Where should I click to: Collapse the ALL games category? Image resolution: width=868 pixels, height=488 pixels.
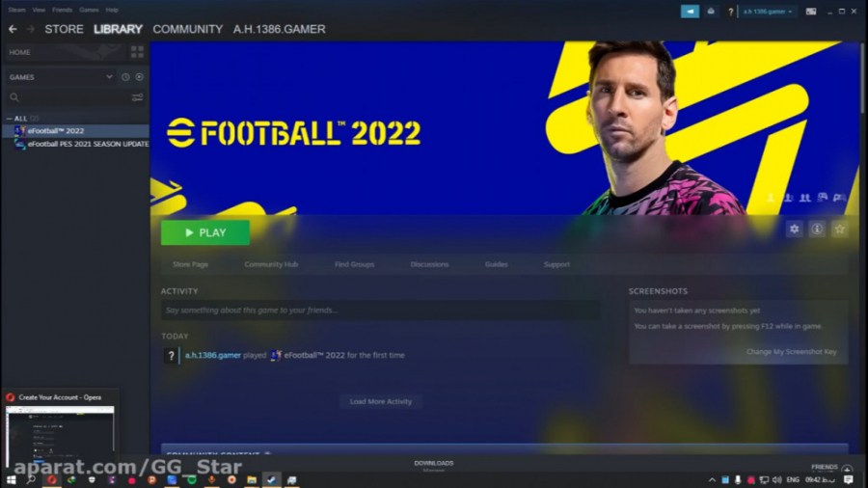tap(10, 119)
